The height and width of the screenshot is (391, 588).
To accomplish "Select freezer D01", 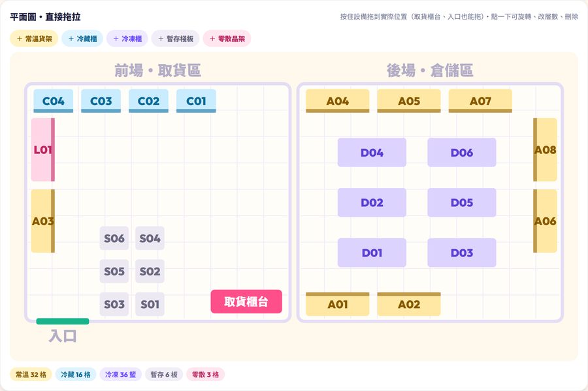I will [372, 253].
